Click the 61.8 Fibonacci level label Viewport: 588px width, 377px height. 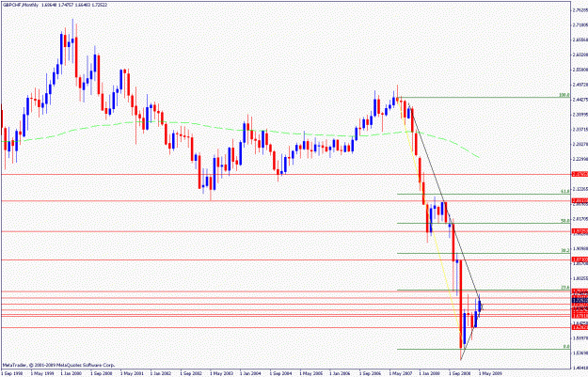[565, 192]
